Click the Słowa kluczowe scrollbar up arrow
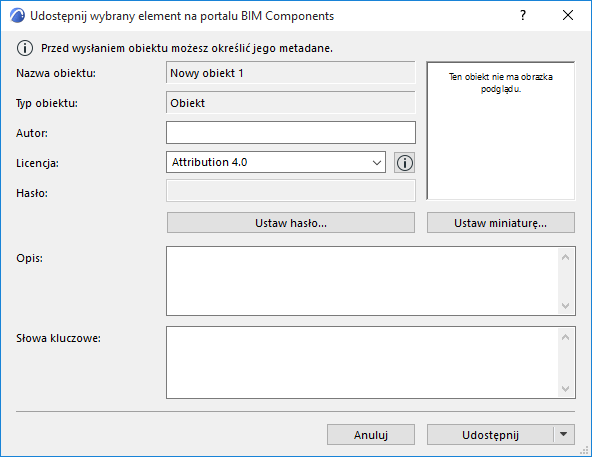The image size is (592, 457). (x=565, y=337)
